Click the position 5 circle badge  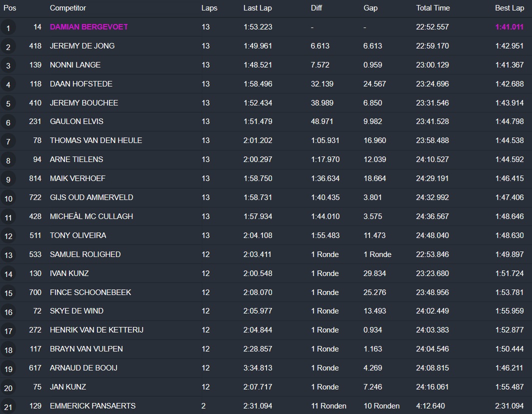tap(8, 104)
